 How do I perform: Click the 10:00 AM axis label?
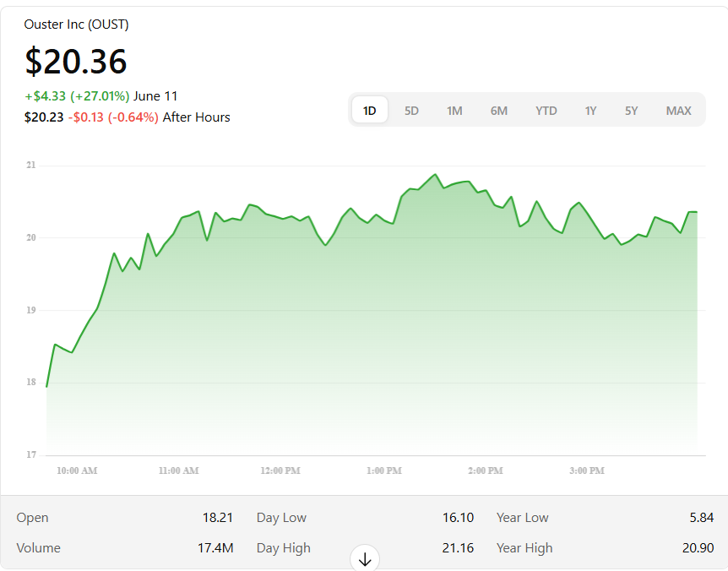tap(77, 470)
